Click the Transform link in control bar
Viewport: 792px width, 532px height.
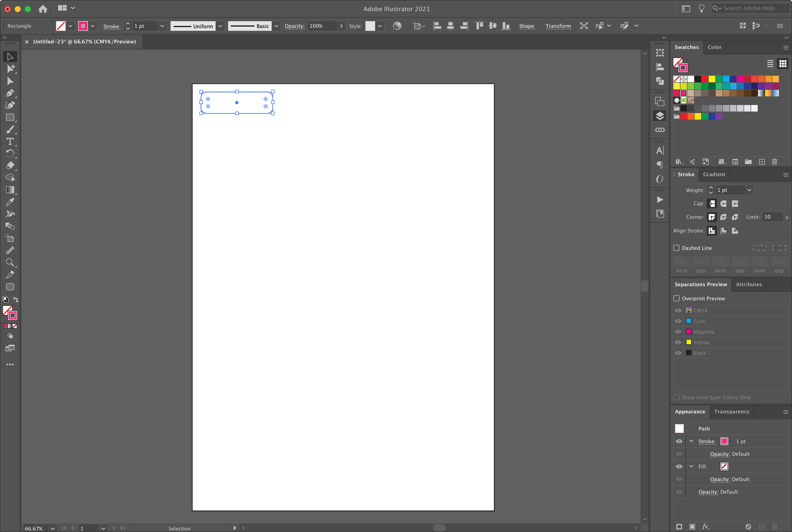point(558,26)
